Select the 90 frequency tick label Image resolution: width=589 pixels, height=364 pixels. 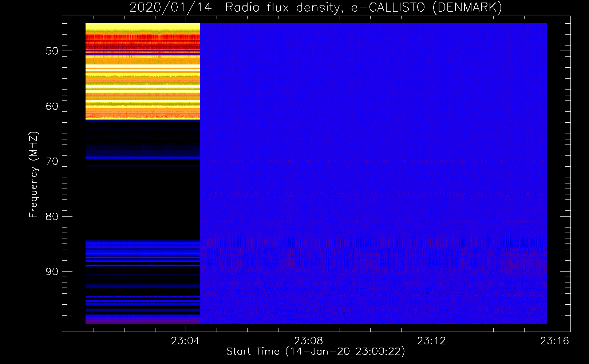coord(52,272)
